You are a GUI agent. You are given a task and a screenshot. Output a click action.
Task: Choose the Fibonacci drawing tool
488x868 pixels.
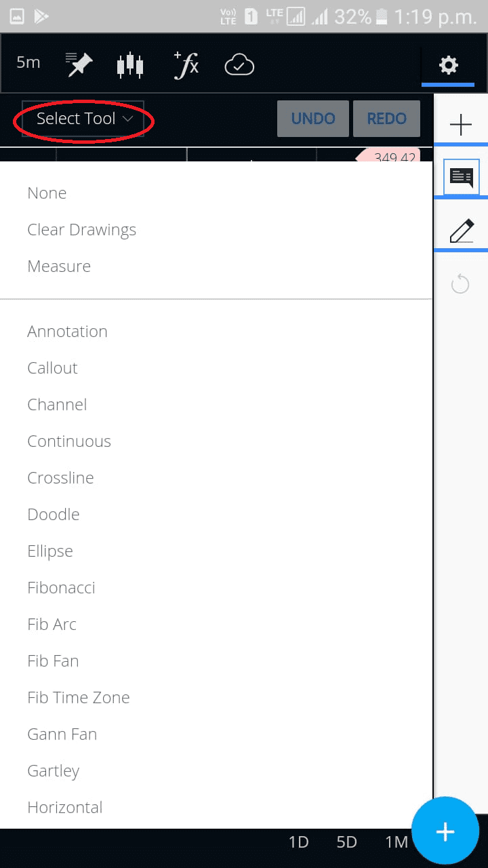(61, 587)
